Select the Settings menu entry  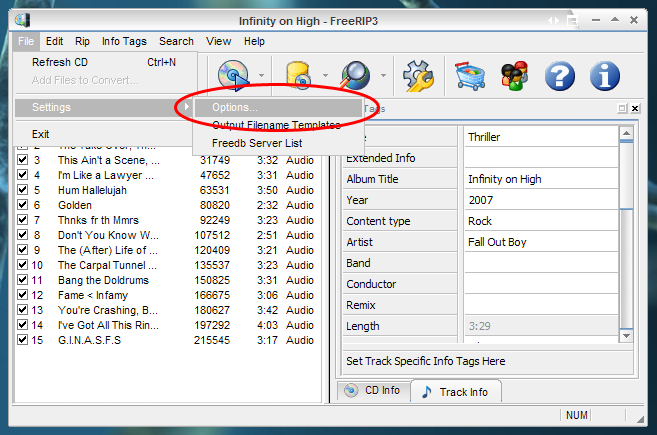104,107
